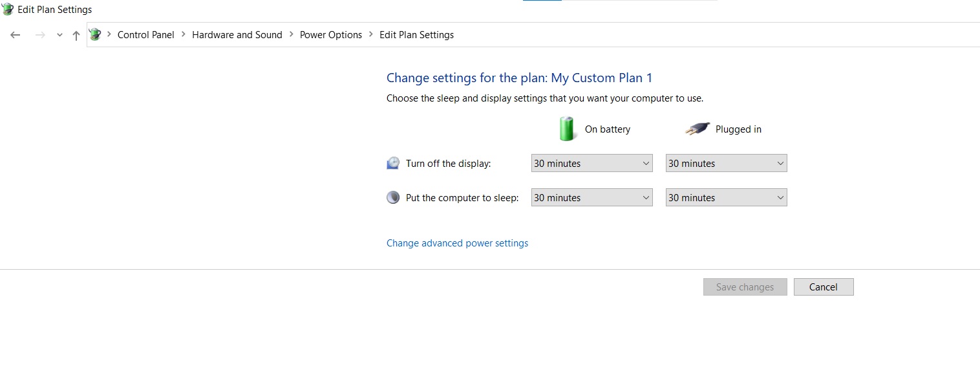Click the power plug icon

(697, 129)
